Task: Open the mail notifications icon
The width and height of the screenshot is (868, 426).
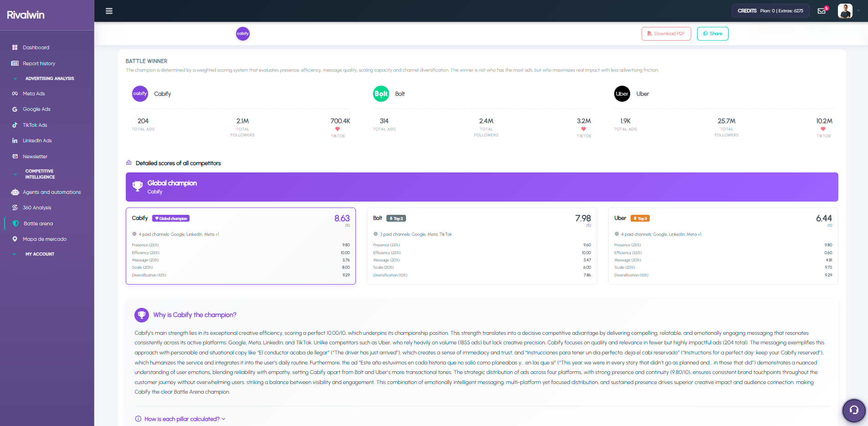Action: pos(822,11)
